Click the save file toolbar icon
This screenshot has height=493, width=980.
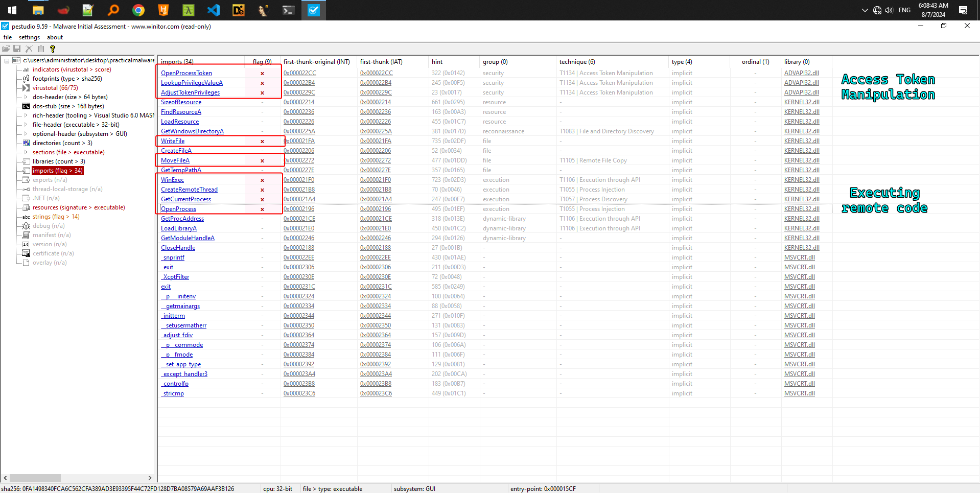pos(17,49)
